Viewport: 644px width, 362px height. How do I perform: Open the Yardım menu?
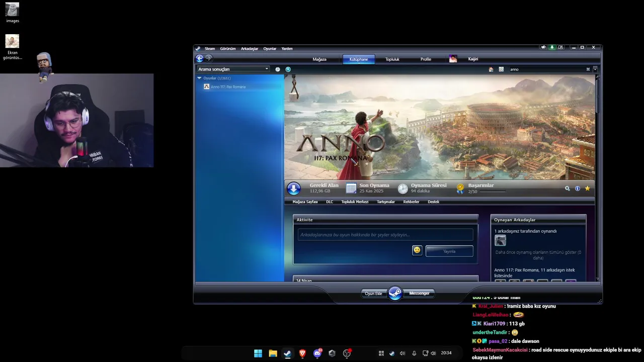tap(287, 49)
